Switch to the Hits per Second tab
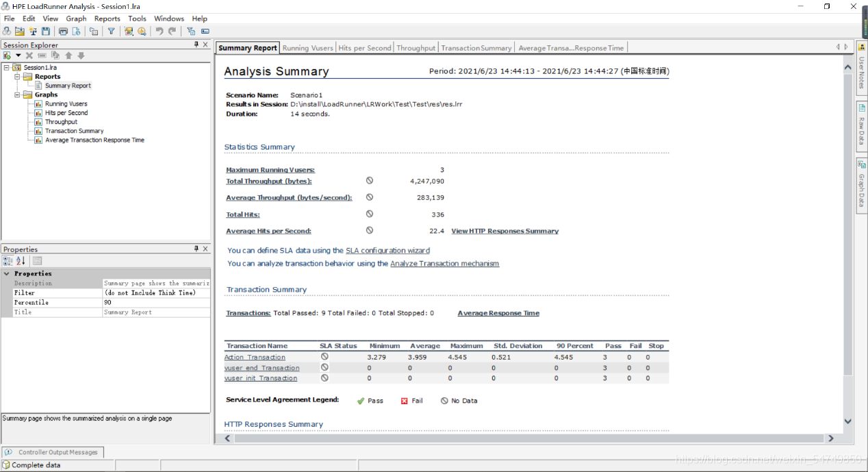 pos(364,48)
